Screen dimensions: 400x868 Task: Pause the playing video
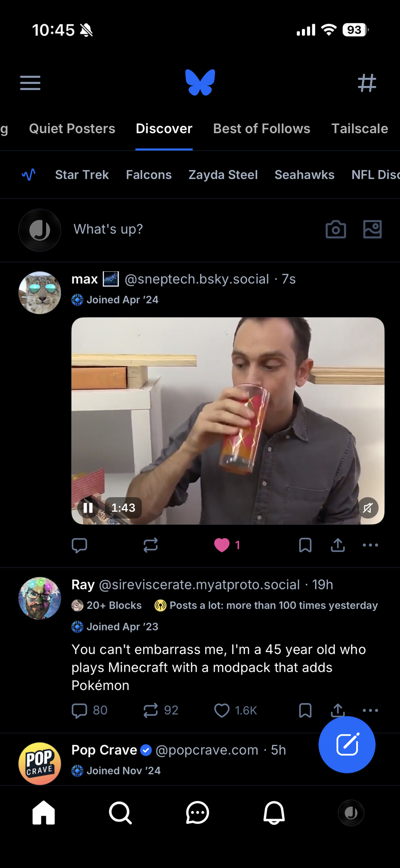click(x=88, y=508)
